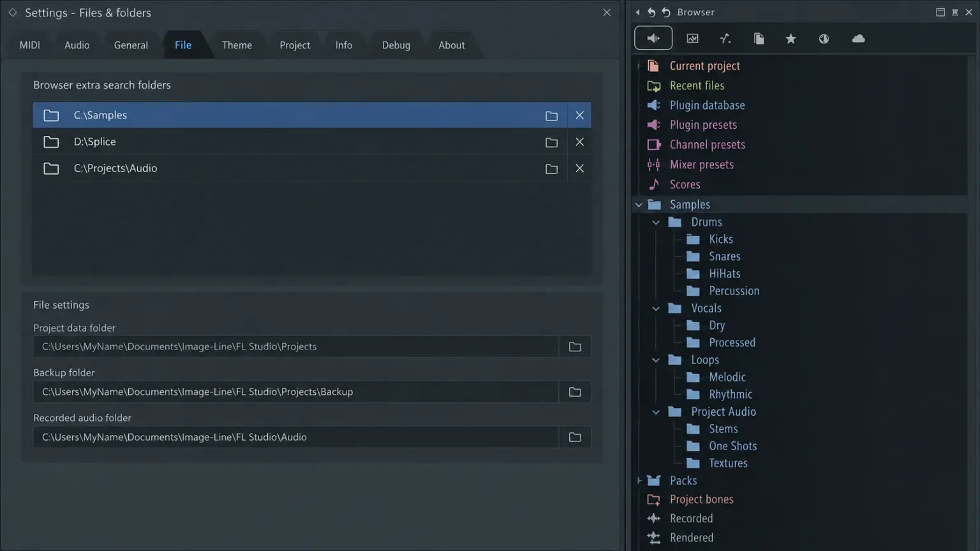Click the Plugin database icon
The height and width of the screenshot is (551, 980).
[653, 105]
